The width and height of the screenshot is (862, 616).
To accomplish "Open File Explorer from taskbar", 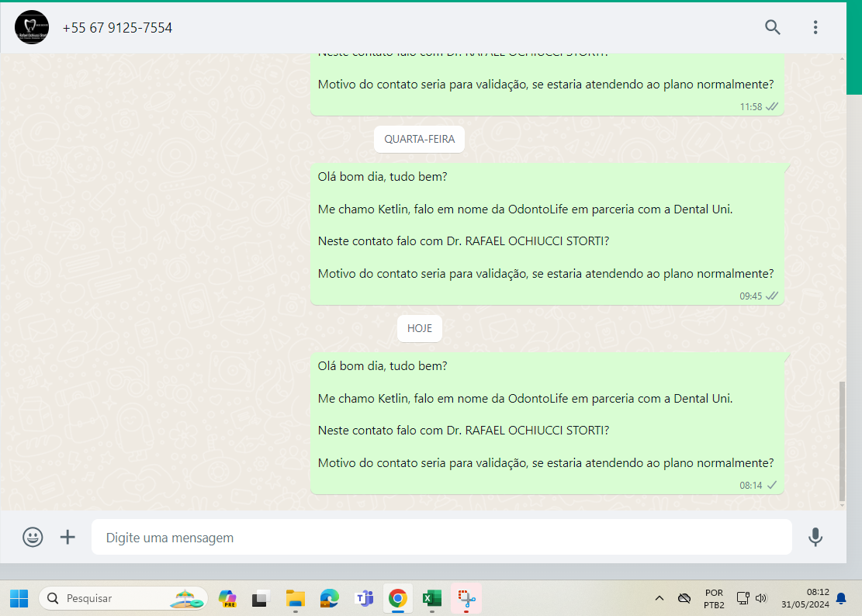I will click(295, 598).
